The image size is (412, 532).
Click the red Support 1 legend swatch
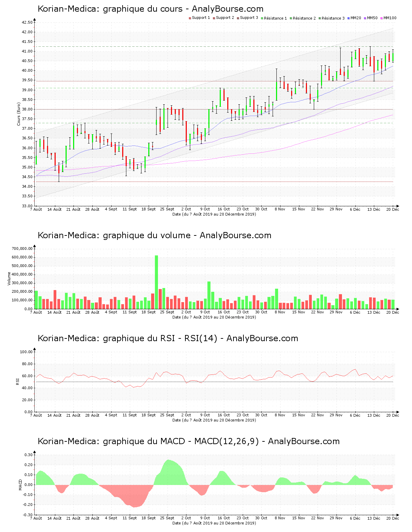pyautogui.click(x=190, y=18)
